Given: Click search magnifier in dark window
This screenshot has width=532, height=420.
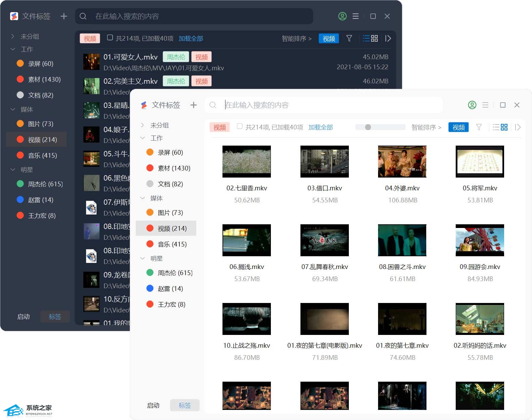Looking at the screenshot, I should pyautogui.click(x=83, y=16).
